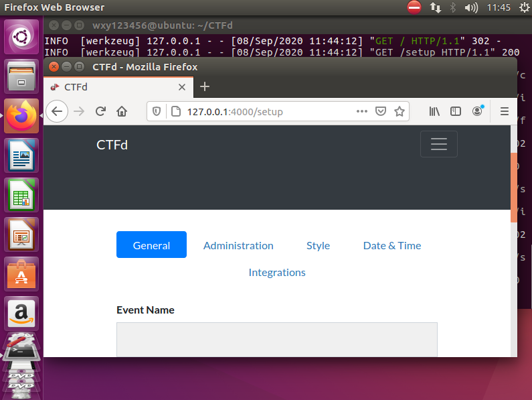Screen dimensions: 532x400
Task: Click red no-entry indicator in top panel
Action: [x=414, y=7]
